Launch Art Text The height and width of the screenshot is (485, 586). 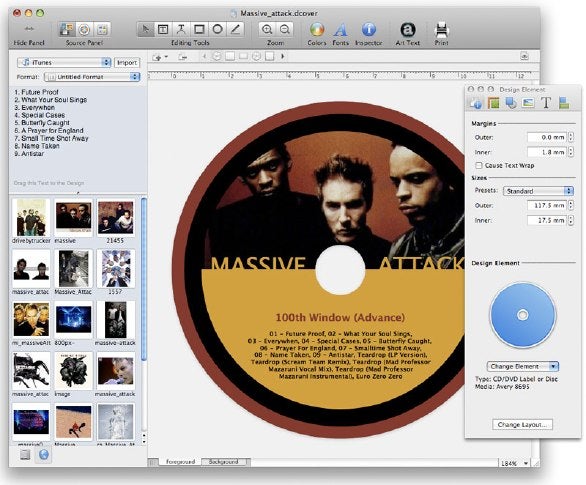(408, 29)
